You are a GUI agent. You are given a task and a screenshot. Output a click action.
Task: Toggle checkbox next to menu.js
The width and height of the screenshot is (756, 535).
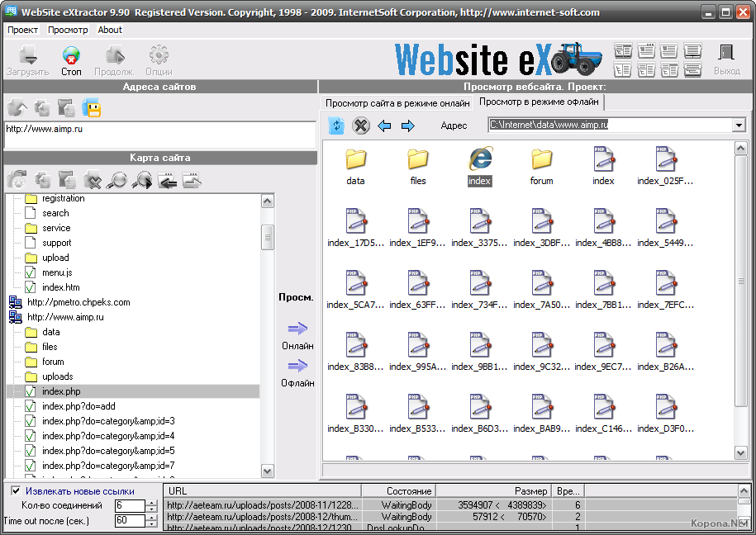tap(31, 272)
